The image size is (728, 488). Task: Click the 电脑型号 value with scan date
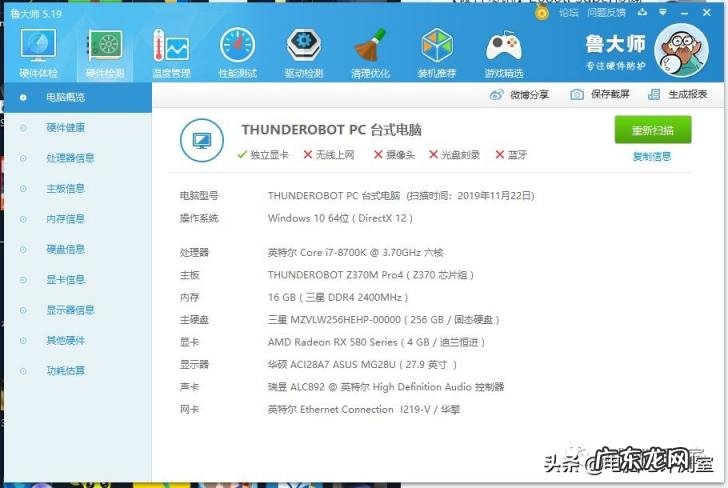pos(401,195)
